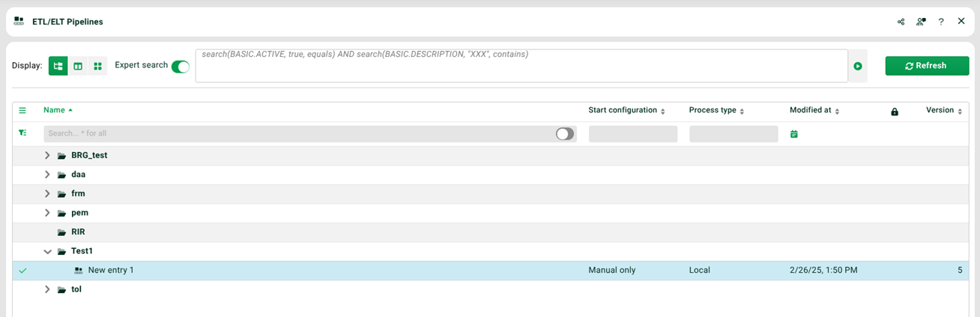
Task: Select the daa folder name
Action: (79, 175)
